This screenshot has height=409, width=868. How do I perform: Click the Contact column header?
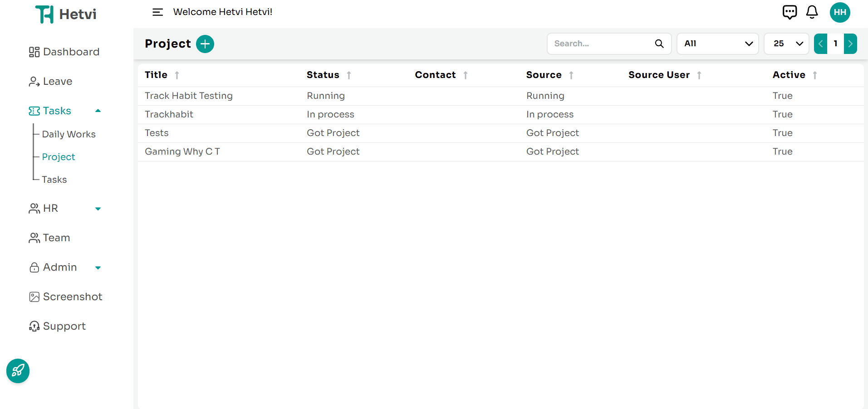(436, 75)
